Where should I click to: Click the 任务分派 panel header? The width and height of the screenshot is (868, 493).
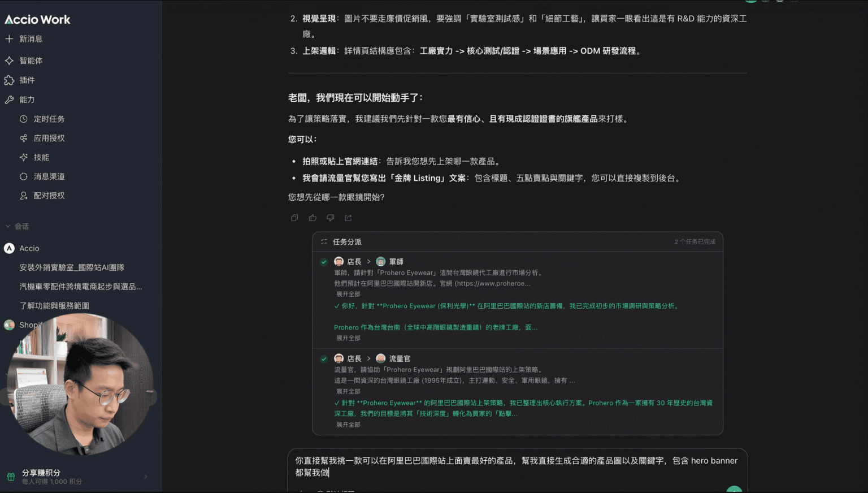click(518, 241)
